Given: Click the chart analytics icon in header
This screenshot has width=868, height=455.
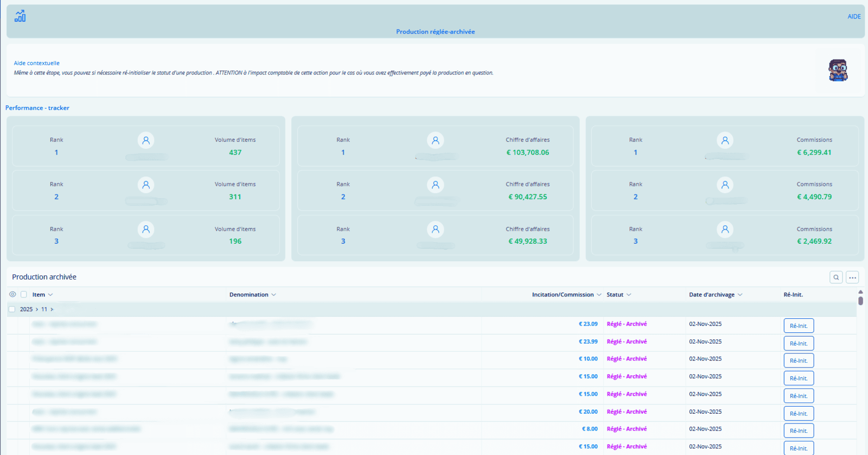Looking at the screenshot, I should (x=20, y=16).
